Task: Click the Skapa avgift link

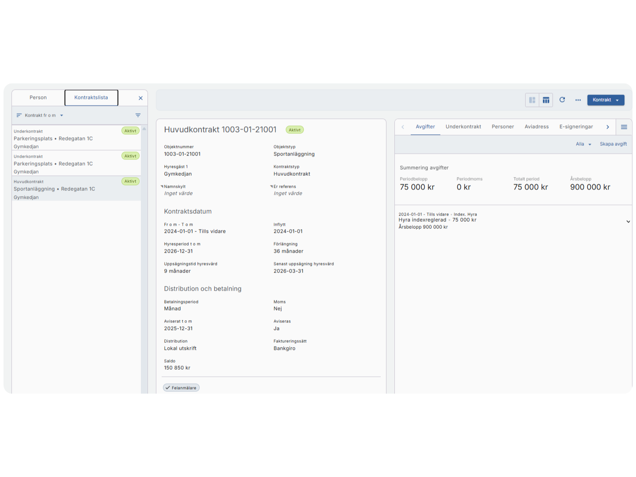Action: 613,144
